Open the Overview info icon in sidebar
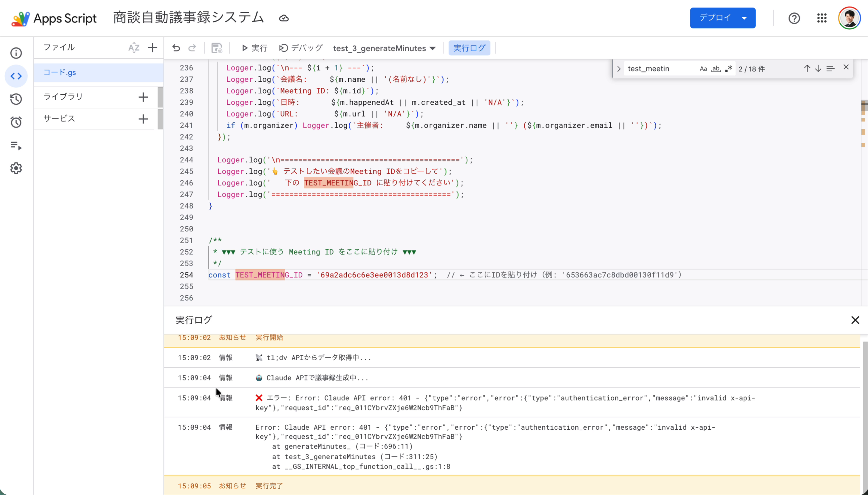This screenshot has width=868, height=495. point(16,53)
